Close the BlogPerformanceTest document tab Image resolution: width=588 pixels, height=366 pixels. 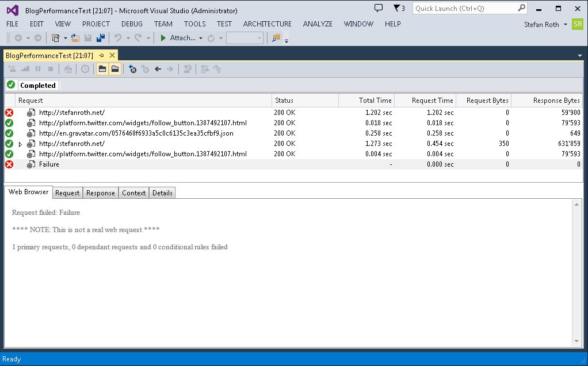coord(112,55)
